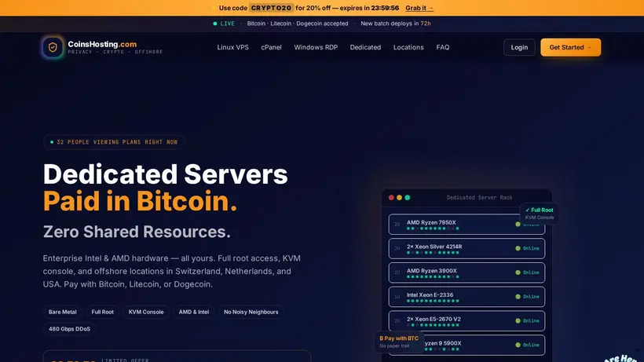Select the No Noisy Neighbours tag
Image resolution: width=644 pixels, height=362 pixels.
[251, 312]
